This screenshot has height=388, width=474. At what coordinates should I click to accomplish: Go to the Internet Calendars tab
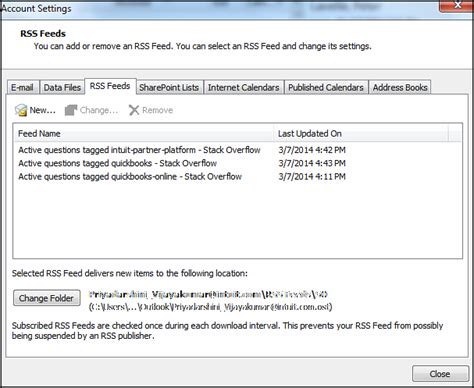pos(244,87)
